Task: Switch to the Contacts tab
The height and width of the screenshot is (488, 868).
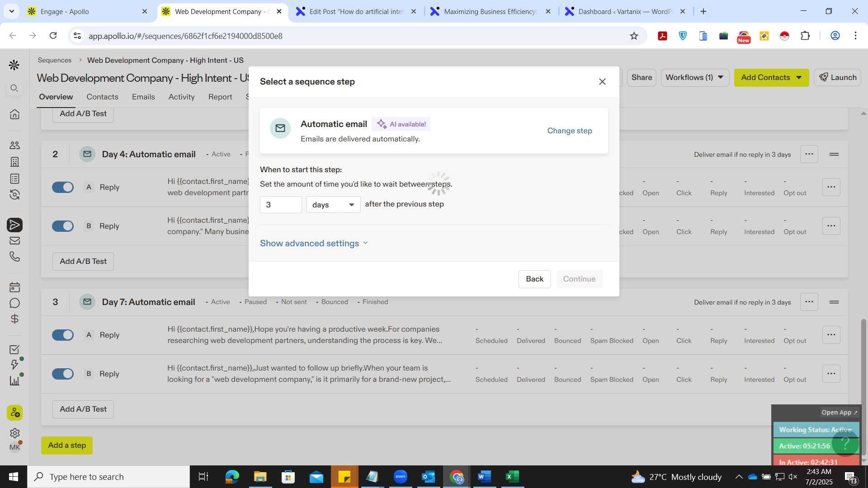Action: (x=102, y=97)
